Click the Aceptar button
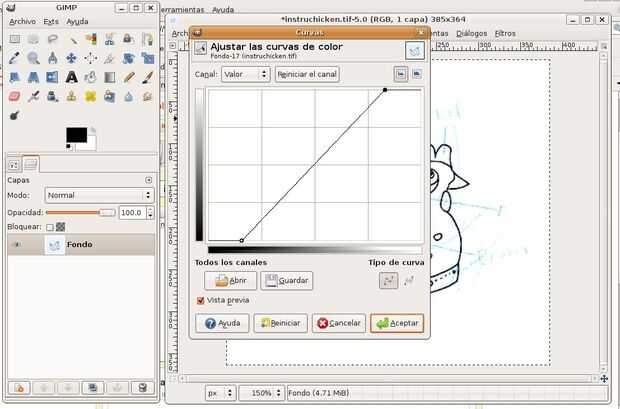The image size is (620, 409). tap(397, 323)
